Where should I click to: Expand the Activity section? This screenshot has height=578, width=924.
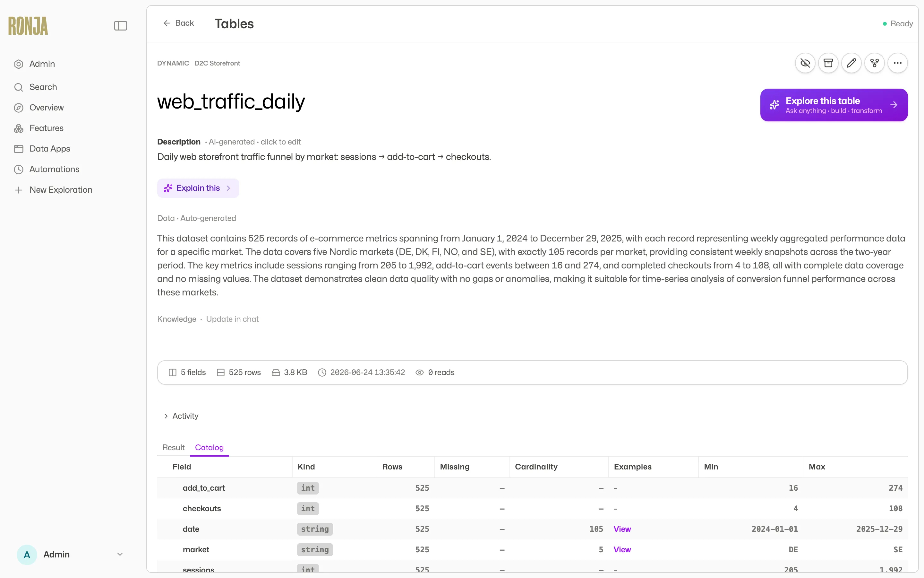click(x=181, y=416)
